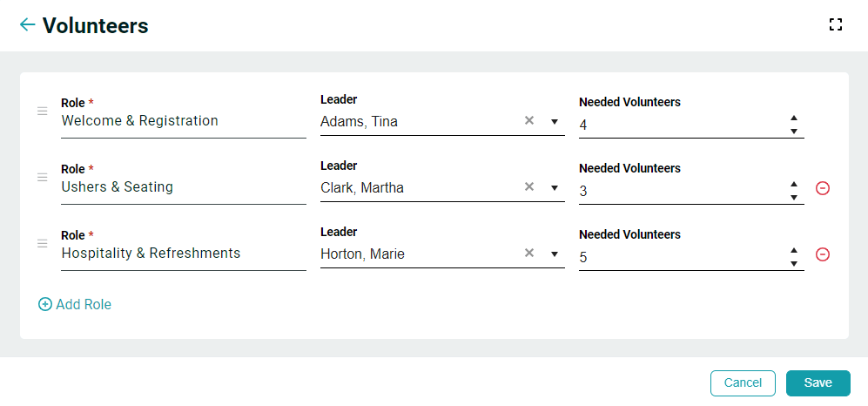Viewport: 868px width, 406px height.
Task: Open leader dropdown for Adams, Tina
Action: click(x=554, y=121)
